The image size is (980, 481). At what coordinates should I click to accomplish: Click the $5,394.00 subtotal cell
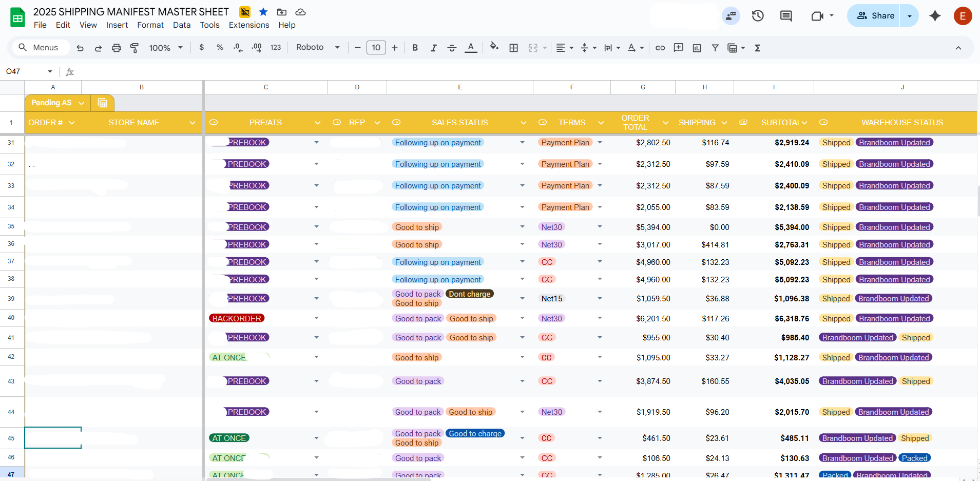click(774, 227)
